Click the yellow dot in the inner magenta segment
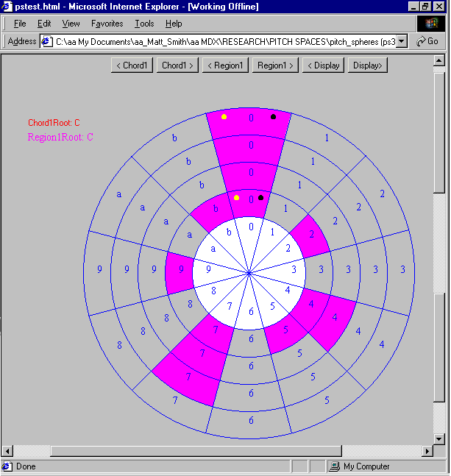 click(x=236, y=198)
